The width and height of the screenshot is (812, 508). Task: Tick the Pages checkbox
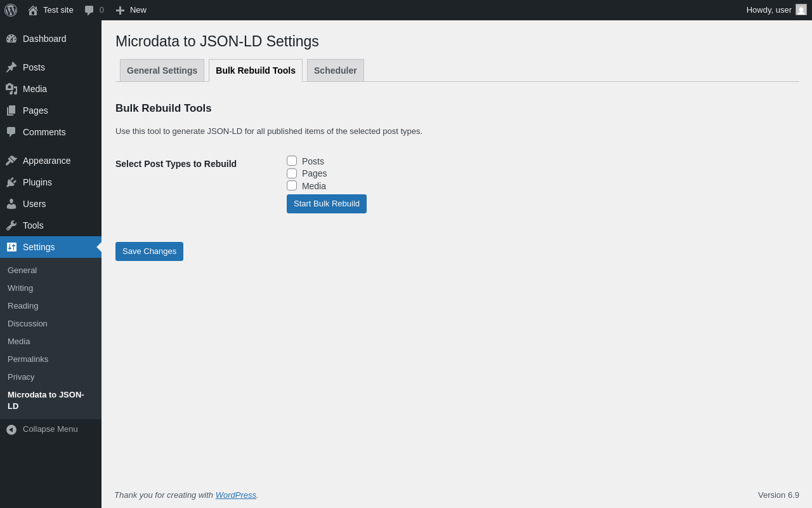[x=292, y=173]
